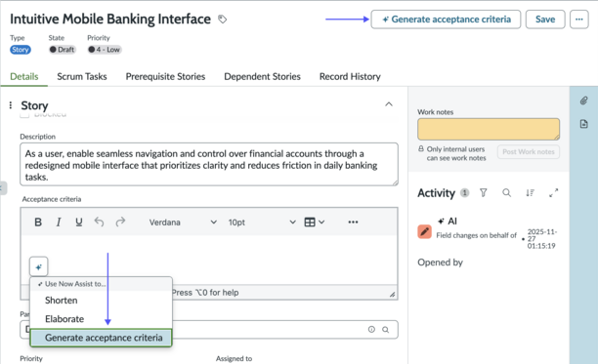Open the Verdana font family dropdown
The width and height of the screenshot is (598, 364).
click(x=183, y=222)
